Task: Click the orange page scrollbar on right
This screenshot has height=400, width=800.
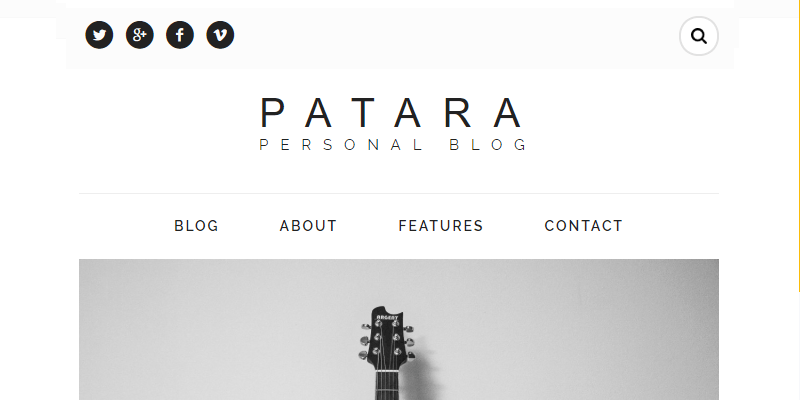Action: (x=798, y=145)
